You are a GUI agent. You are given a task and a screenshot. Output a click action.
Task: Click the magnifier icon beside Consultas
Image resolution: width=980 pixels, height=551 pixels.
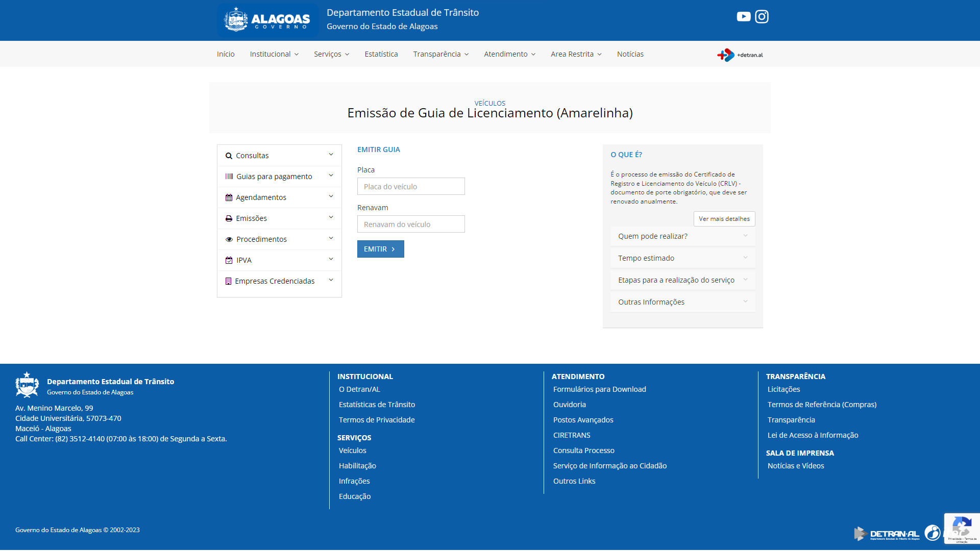point(229,156)
